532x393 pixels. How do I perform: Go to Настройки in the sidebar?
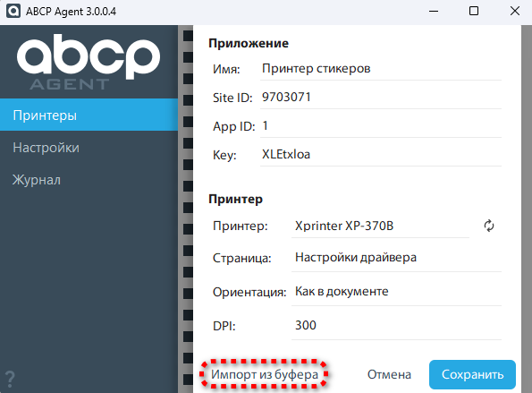(89, 148)
